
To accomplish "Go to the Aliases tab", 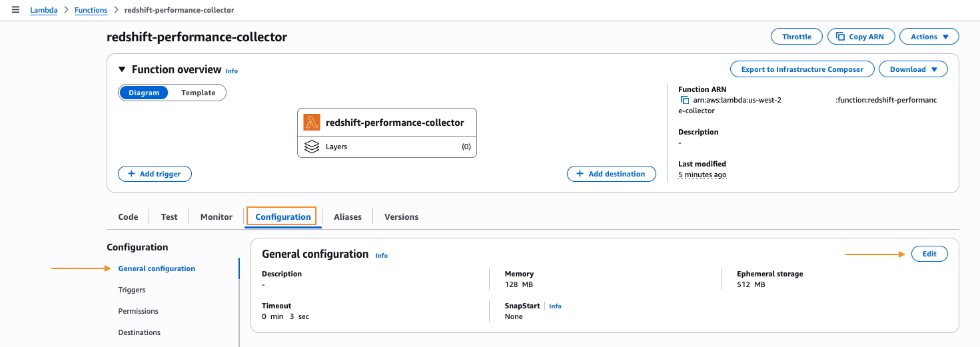I will coord(348,216).
